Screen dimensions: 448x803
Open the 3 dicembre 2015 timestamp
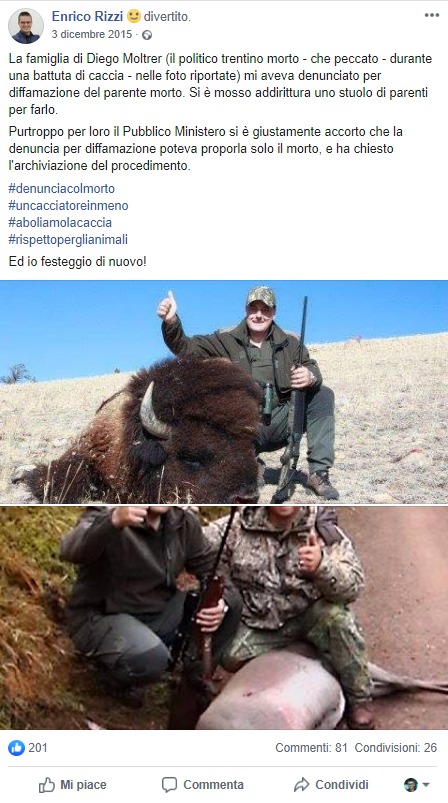tap(92, 34)
